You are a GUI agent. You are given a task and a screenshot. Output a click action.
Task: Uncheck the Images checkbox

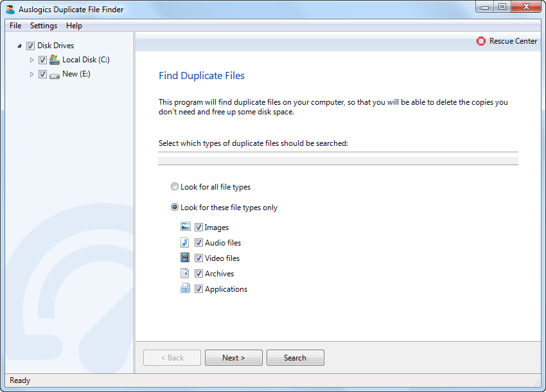click(x=198, y=227)
